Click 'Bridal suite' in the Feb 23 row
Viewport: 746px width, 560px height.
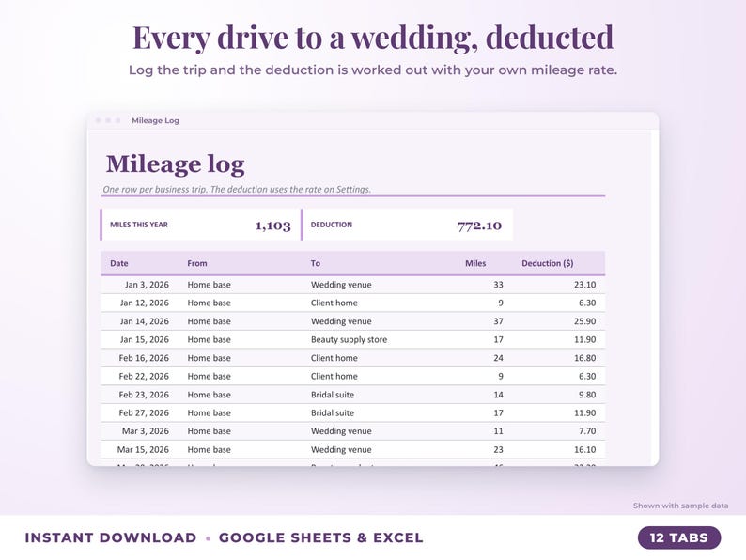pyautogui.click(x=333, y=395)
